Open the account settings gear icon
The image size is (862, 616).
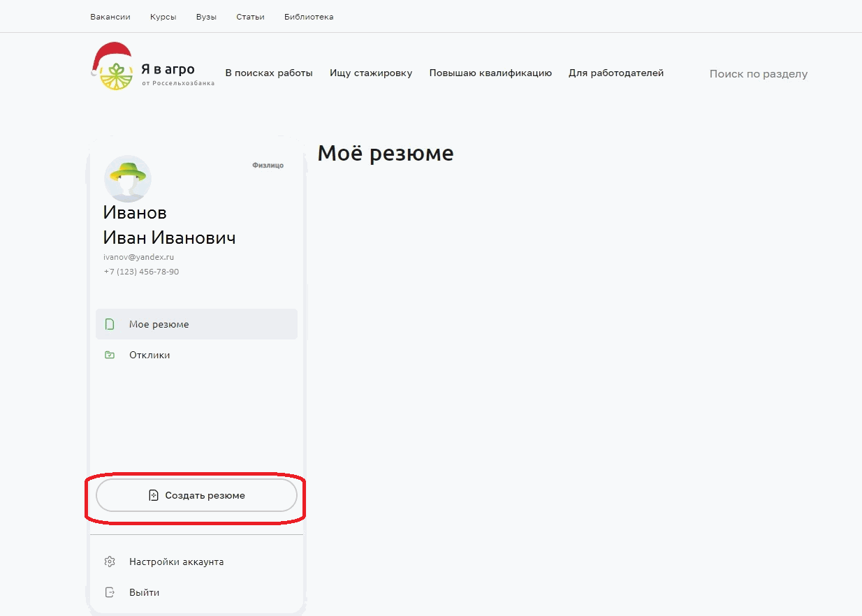click(110, 562)
